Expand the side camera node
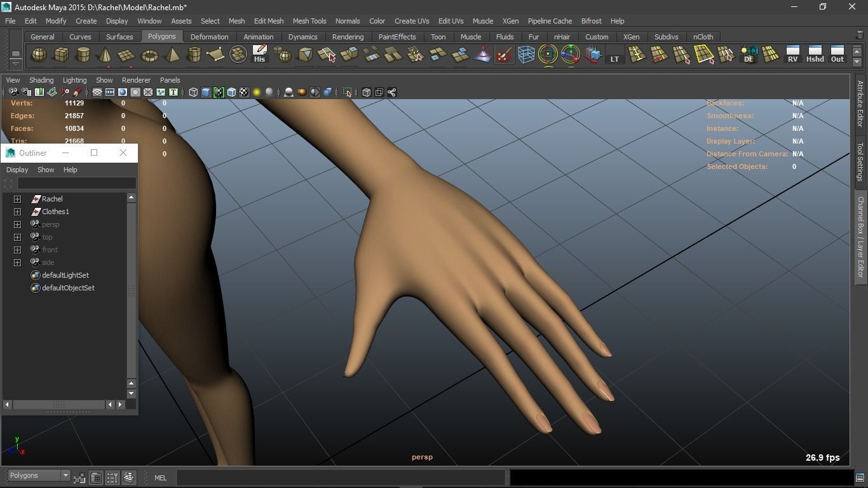This screenshot has width=868, height=488. [18, 262]
